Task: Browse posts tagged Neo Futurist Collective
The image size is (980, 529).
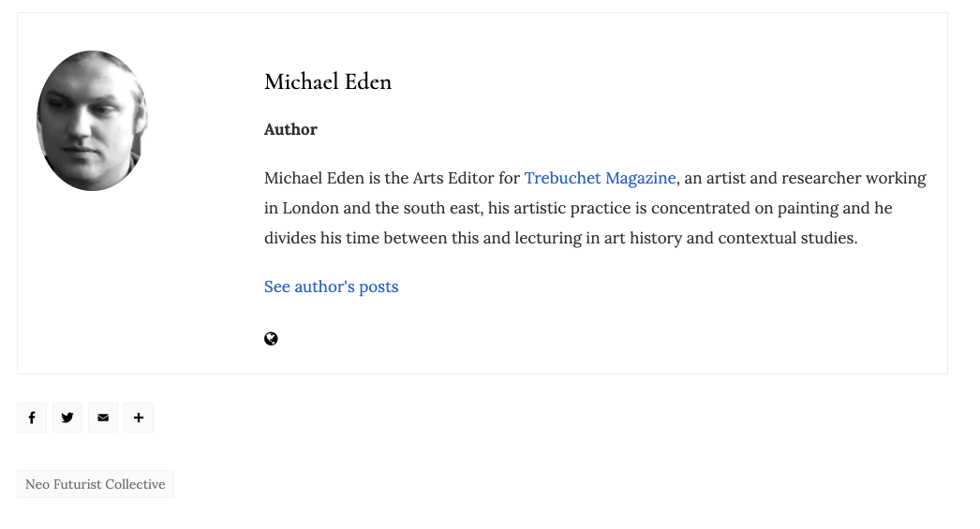Action: (96, 484)
